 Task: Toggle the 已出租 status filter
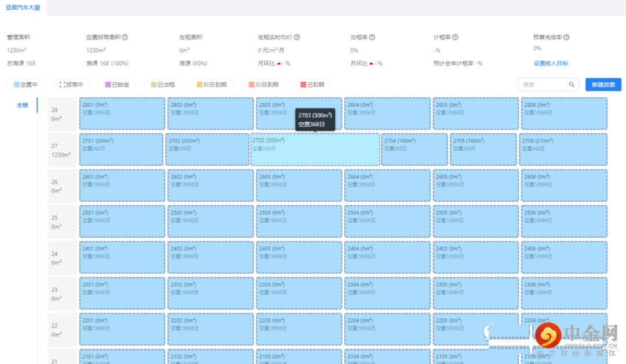point(163,85)
